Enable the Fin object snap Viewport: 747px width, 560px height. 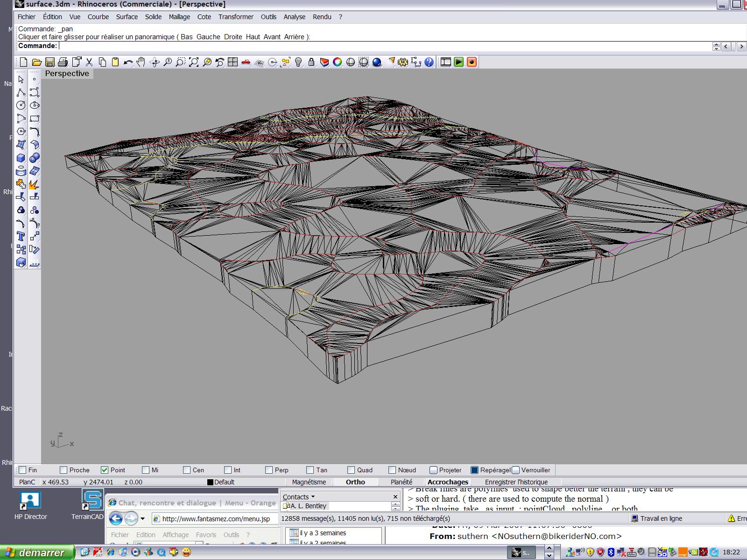click(22, 470)
